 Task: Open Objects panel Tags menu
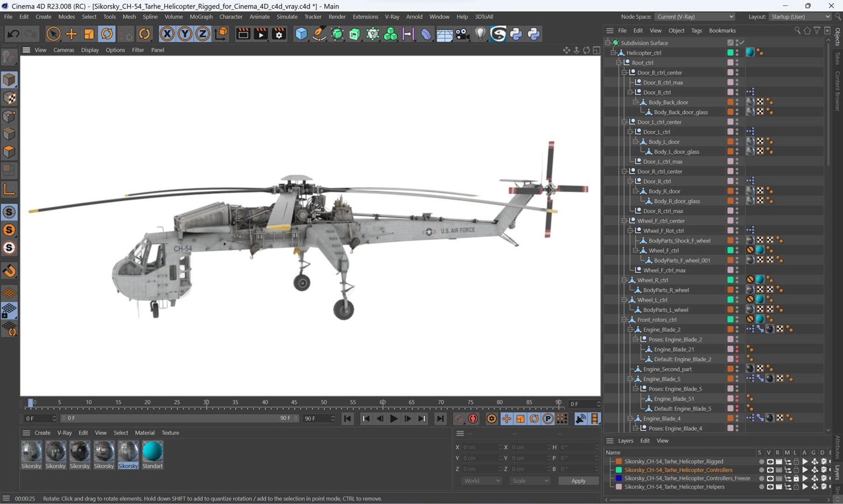(x=696, y=31)
